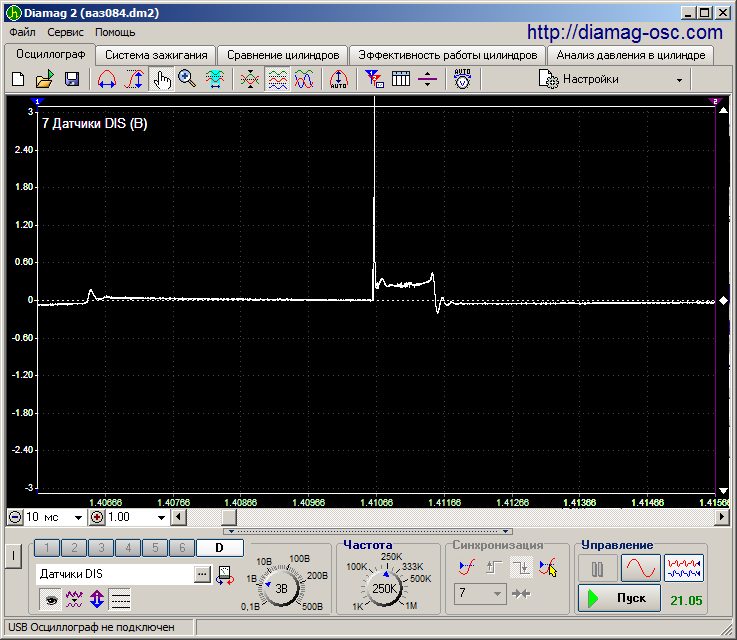Select the magnifier zoom tool
Screen dimensions: 737x640
(x=187, y=79)
